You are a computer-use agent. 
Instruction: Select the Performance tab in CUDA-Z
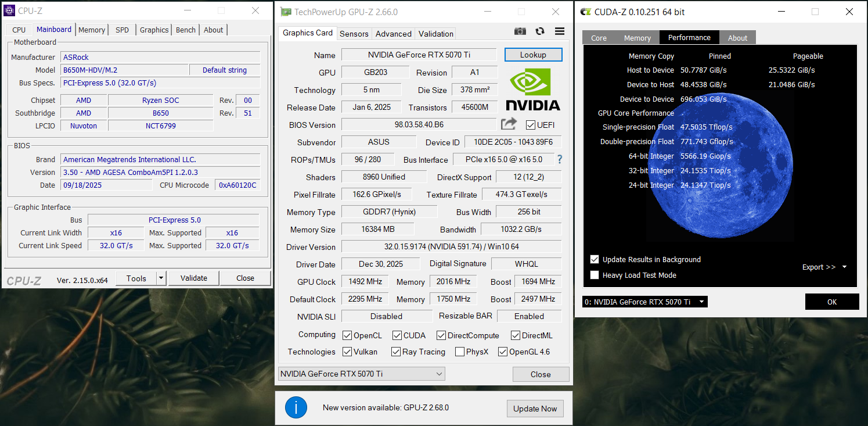tap(689, 37)
